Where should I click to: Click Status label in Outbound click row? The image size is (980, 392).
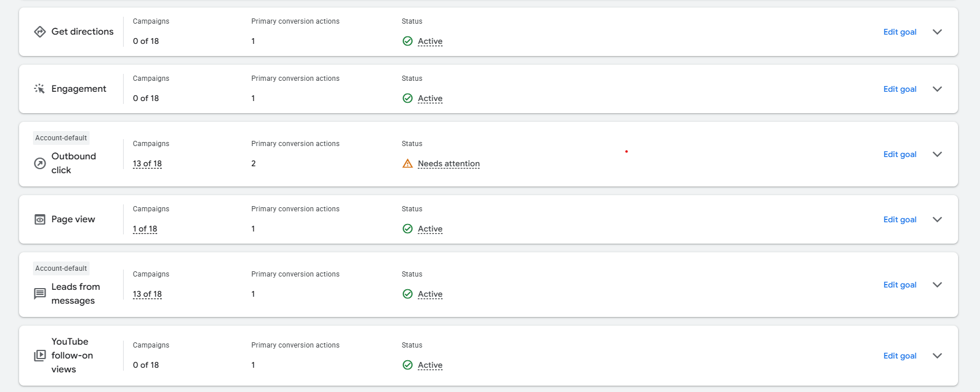pyautogui.click(x=412, y=144)
